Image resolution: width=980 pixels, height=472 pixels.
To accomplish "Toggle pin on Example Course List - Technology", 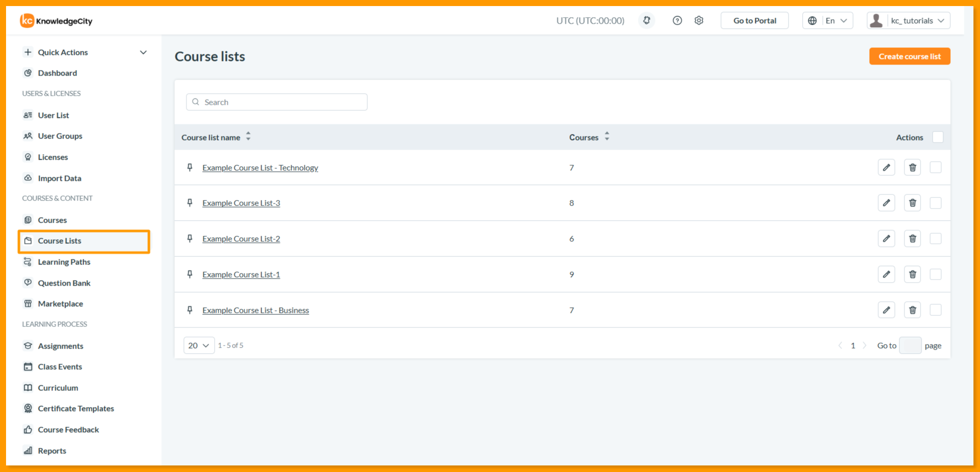I will [190, 167].
